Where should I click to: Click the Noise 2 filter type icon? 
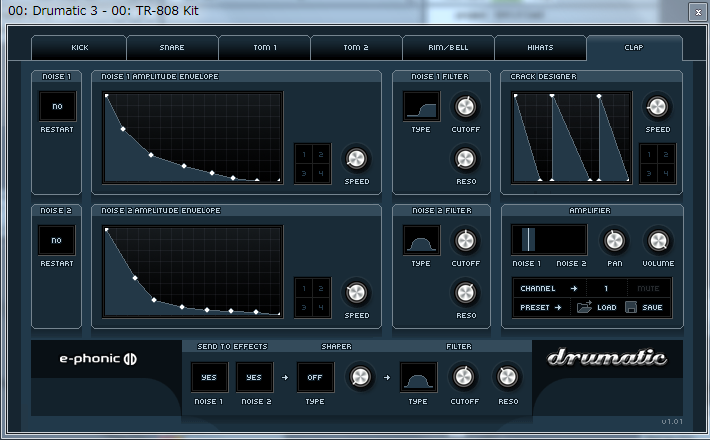click(421, 240)
